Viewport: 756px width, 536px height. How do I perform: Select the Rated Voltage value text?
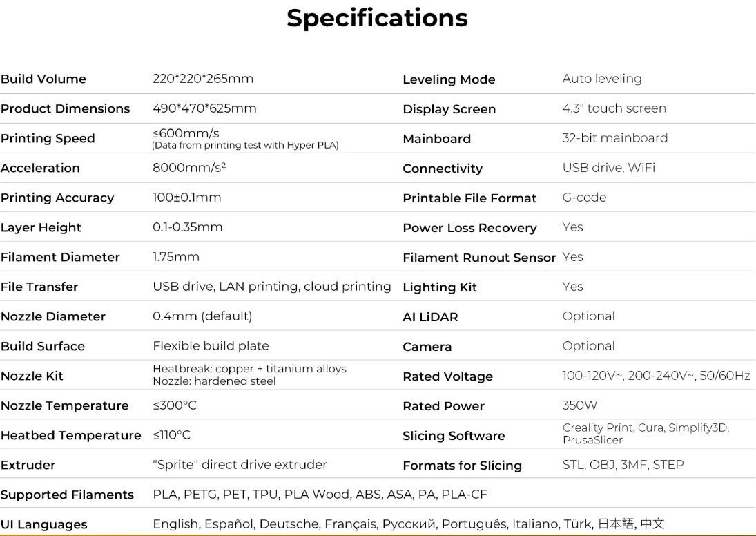(656, 376)
